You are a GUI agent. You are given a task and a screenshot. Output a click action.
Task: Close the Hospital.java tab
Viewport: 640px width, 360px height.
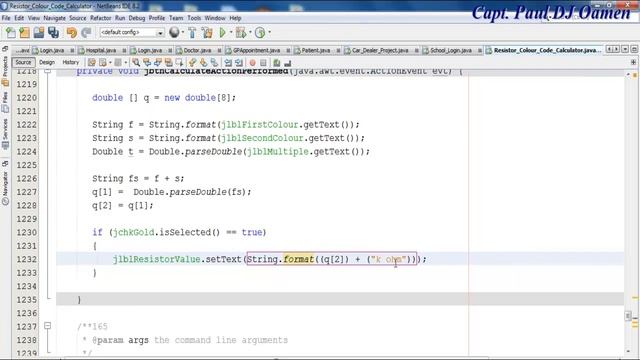tap(124, 51)
